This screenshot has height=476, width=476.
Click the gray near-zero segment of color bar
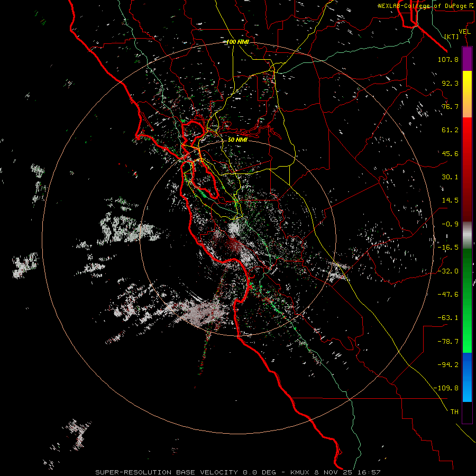[x=467, y=235]
